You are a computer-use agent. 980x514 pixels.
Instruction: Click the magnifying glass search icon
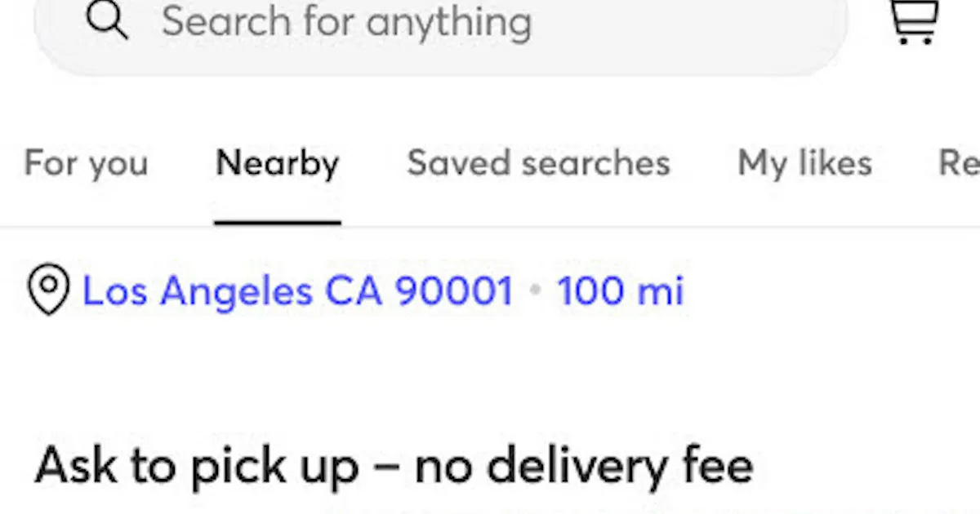pyautogui.click(x=107, y=20)
